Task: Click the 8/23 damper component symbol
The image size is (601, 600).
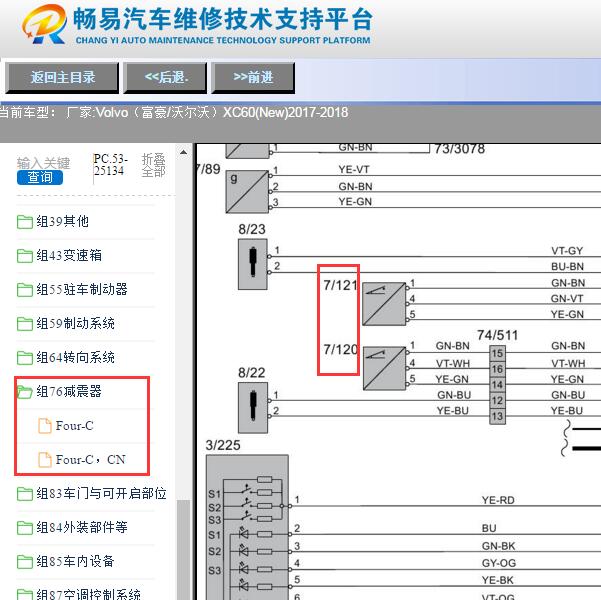Action: 253,264
